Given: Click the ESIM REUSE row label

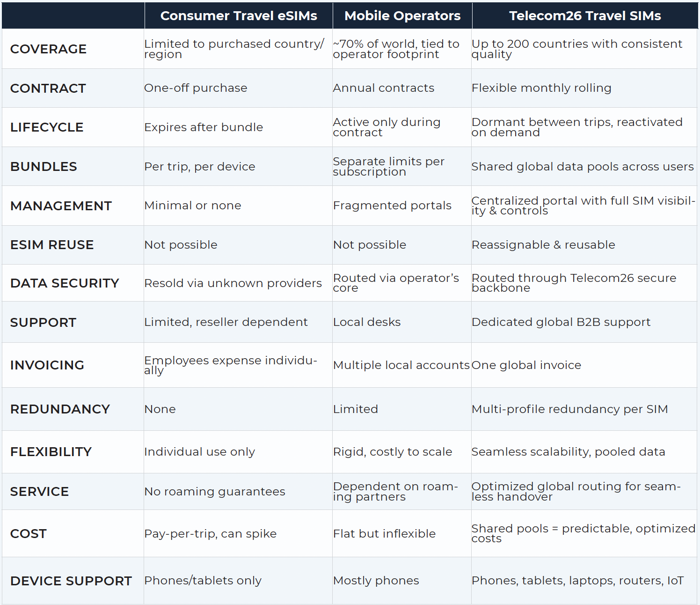Looking at the screenshot, I should (52, 245).
